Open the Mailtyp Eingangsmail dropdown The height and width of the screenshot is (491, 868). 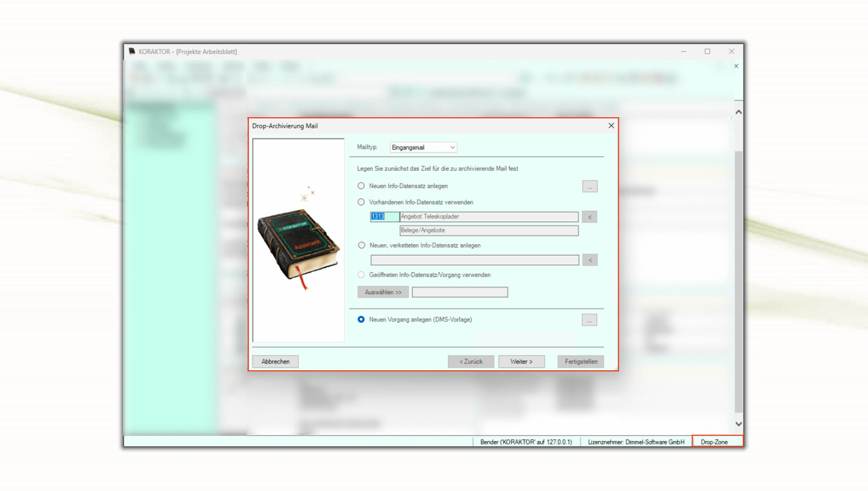(x=423, y=147)
